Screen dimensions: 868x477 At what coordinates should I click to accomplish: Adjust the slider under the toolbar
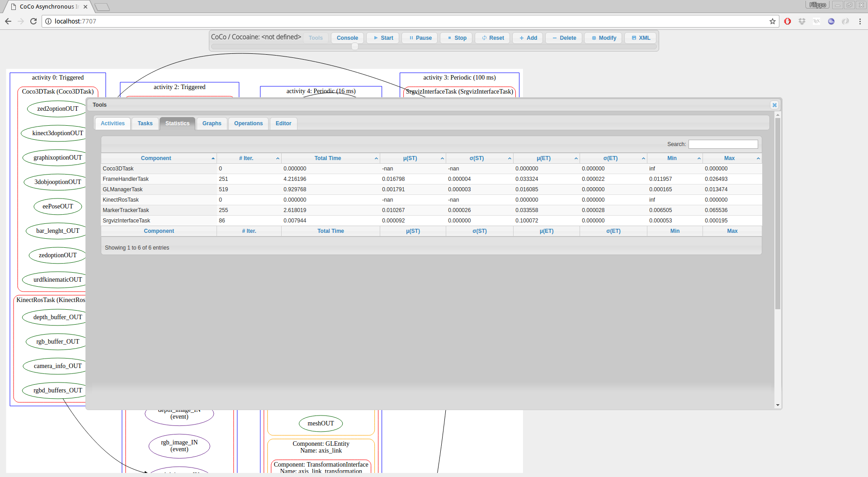click(355, 46)
